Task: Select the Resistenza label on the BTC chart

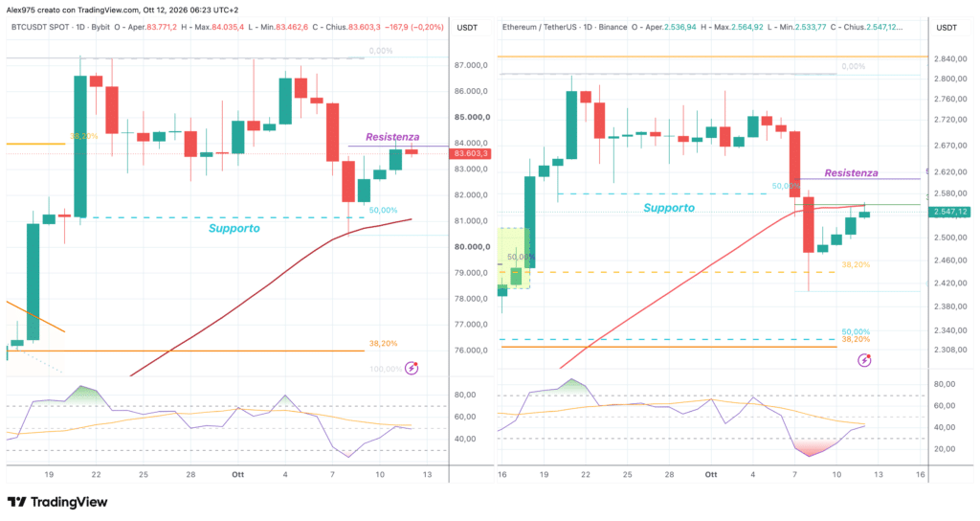Action: (392, 137)
